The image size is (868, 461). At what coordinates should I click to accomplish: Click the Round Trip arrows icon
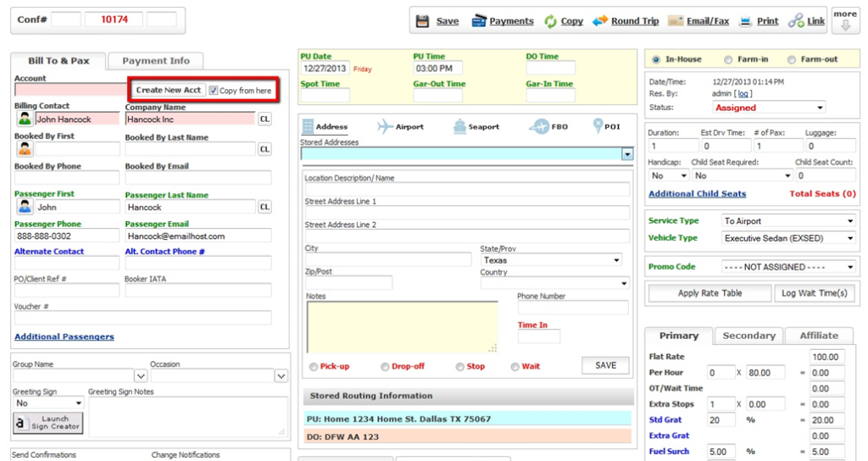[x=600, y=21]
